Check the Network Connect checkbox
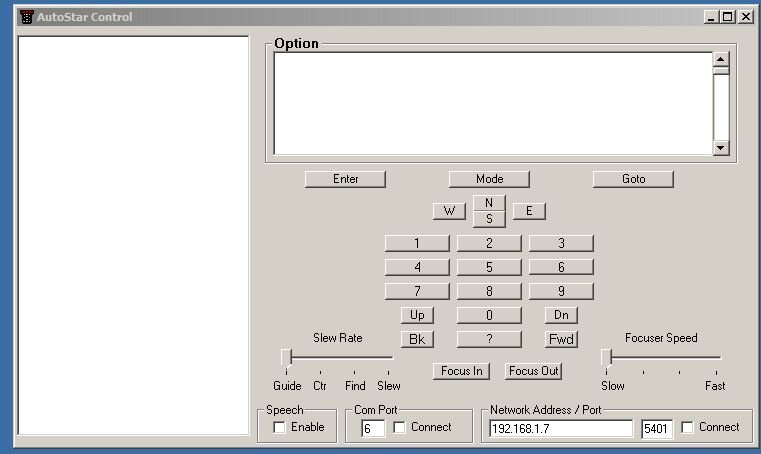 tap(687, 427)
